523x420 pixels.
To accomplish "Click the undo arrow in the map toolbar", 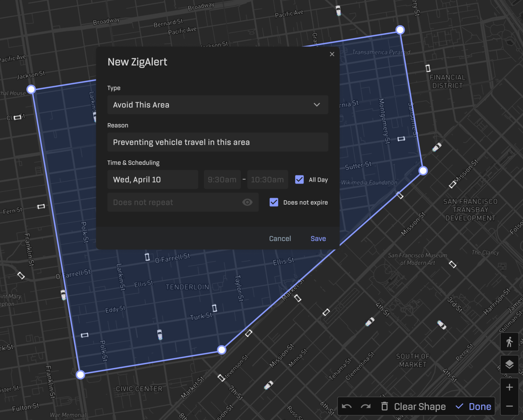I will [x=347, y=406].
